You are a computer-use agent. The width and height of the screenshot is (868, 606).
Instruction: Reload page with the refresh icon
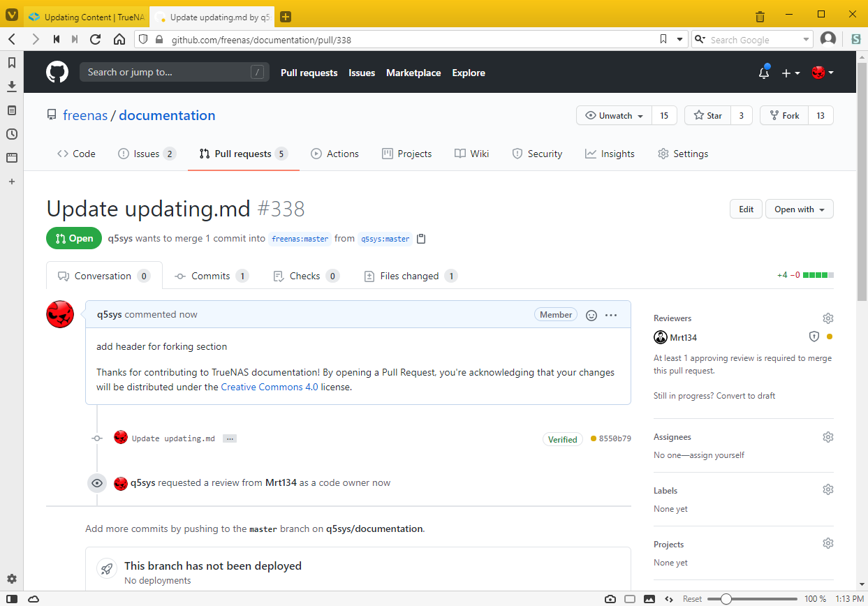[96, 40]
